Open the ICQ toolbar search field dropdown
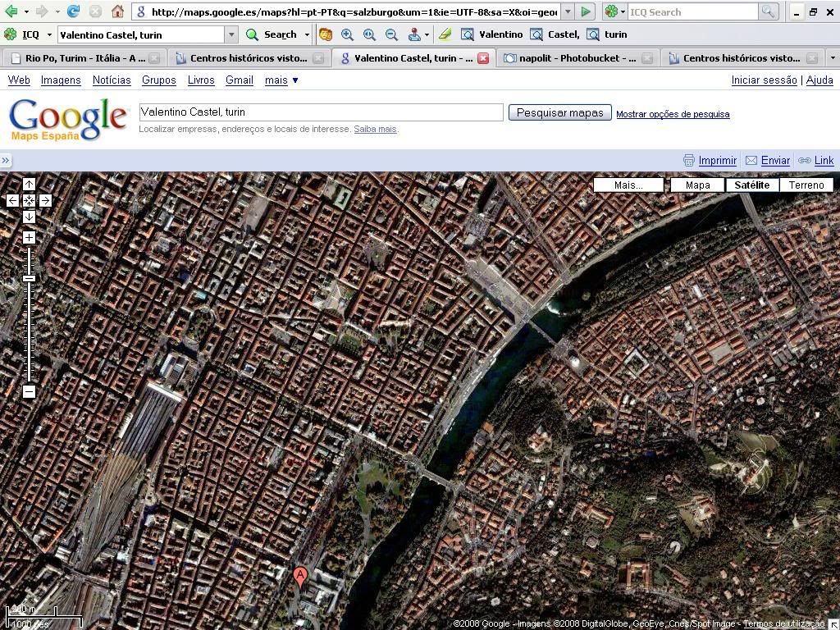This screenshot has height=630, width=840. [x=231, y=34]
